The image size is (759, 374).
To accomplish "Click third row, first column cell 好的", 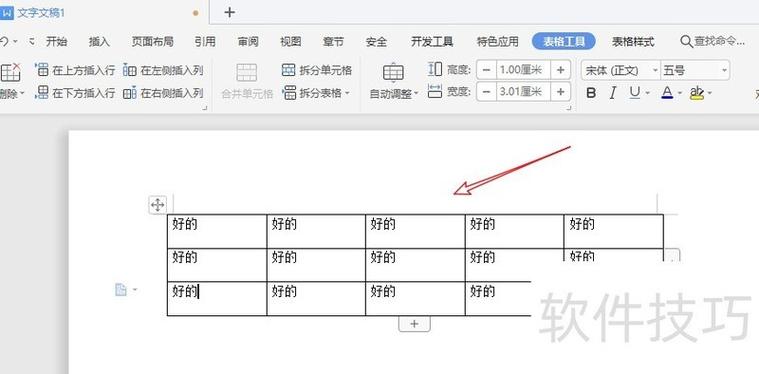I will point(217,299).
